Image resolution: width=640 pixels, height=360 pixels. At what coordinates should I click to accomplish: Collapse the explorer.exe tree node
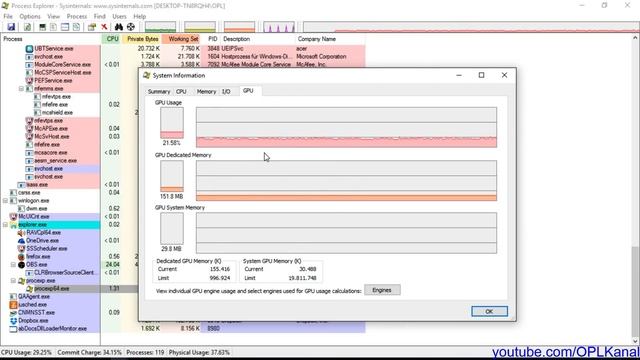[x=5, y=225]
